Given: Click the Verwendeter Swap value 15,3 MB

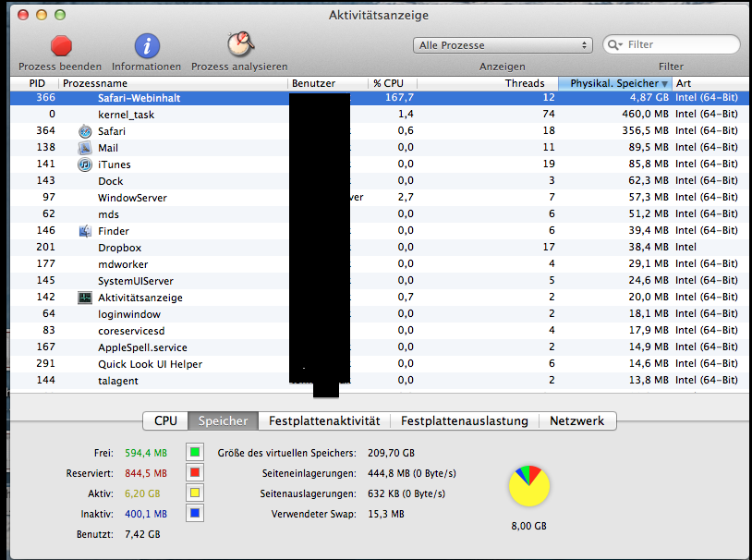Looking at the screenshot, I should tap(386, 515).
